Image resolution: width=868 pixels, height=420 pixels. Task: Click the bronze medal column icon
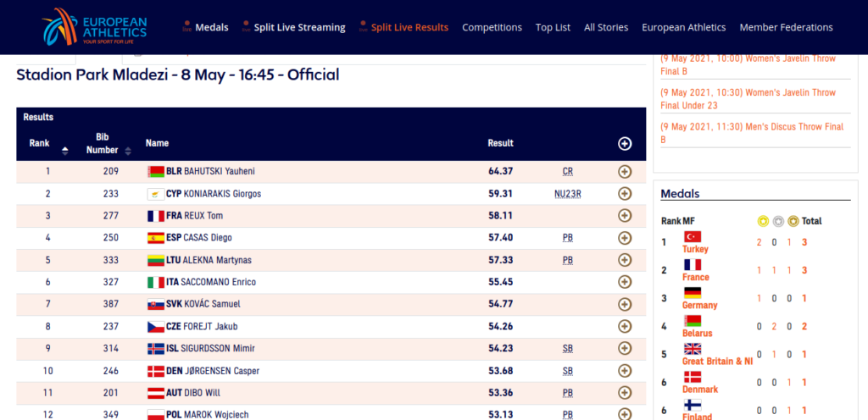(793, 221)
